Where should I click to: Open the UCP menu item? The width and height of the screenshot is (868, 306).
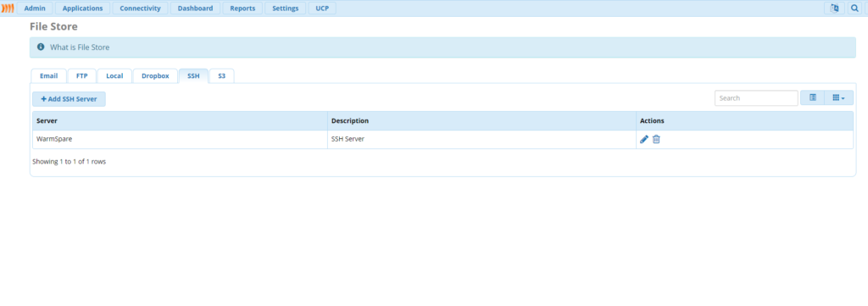click(x=322, y=8)
